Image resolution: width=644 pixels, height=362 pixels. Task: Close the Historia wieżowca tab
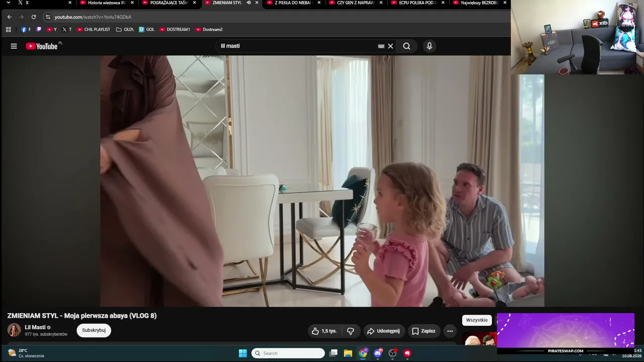click(132, 3)
